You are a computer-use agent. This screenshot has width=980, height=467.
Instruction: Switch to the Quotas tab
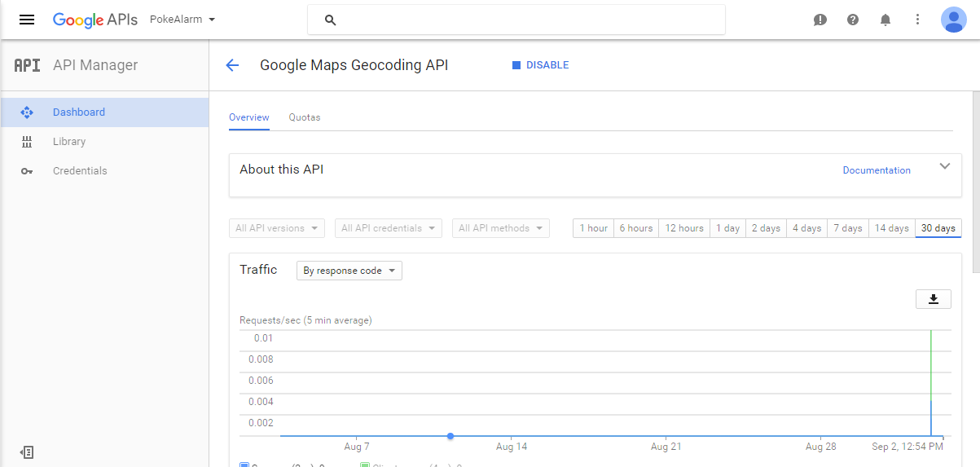click(x=305, y=117)
